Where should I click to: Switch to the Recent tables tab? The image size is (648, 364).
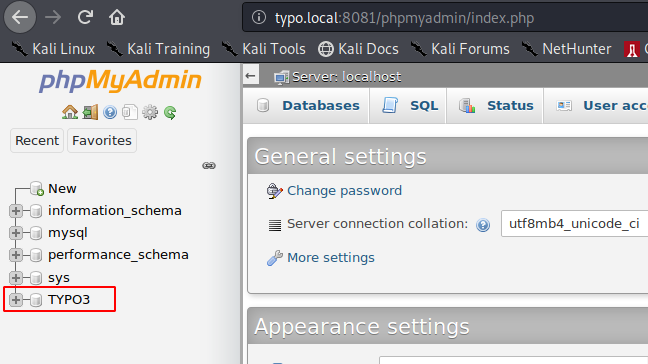click(37, 140)
